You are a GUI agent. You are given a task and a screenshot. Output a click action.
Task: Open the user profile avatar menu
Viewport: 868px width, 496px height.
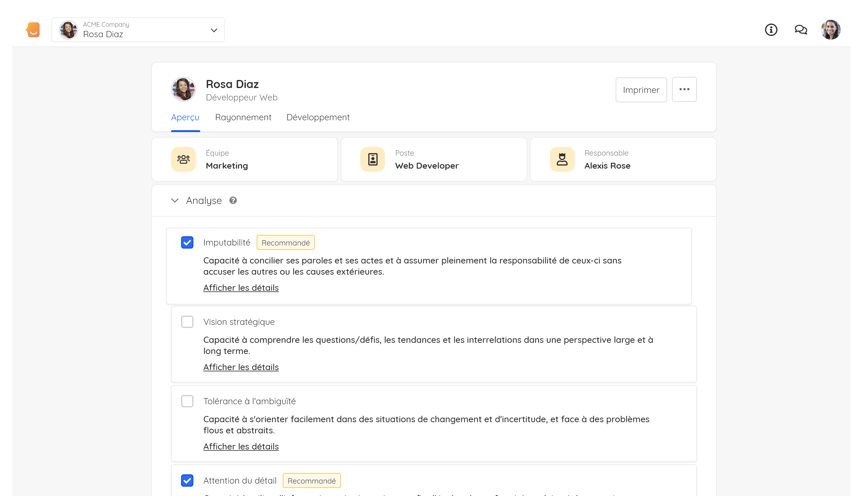point(830,30)
